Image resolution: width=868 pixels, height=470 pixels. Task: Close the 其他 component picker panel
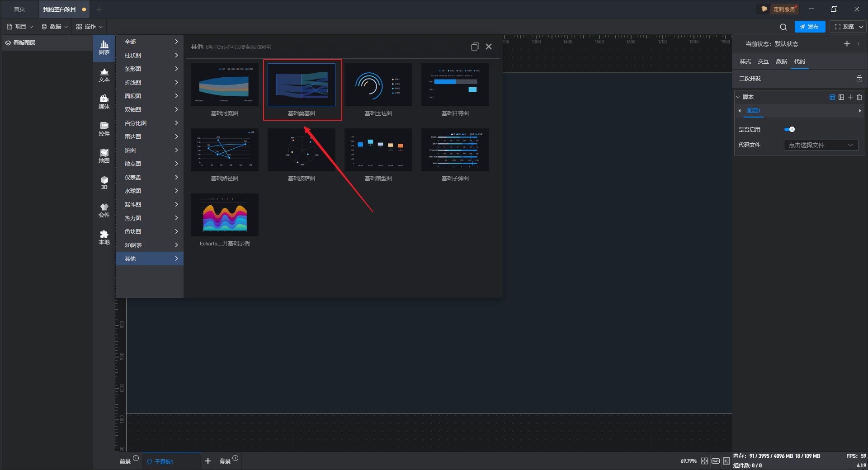(489, 47)
